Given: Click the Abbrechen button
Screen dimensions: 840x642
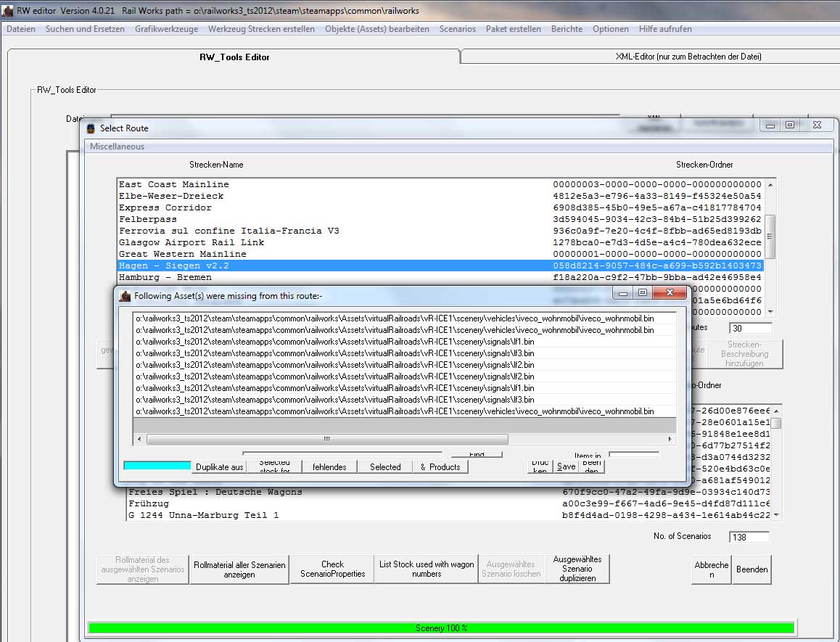Looking at the screenshot, I should point(712,569).
